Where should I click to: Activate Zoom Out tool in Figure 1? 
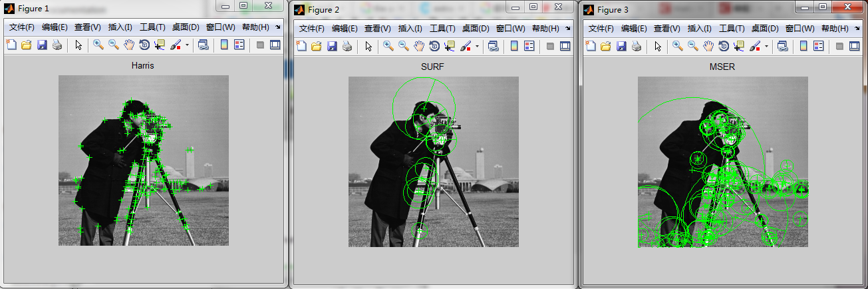tap(114, 45)
